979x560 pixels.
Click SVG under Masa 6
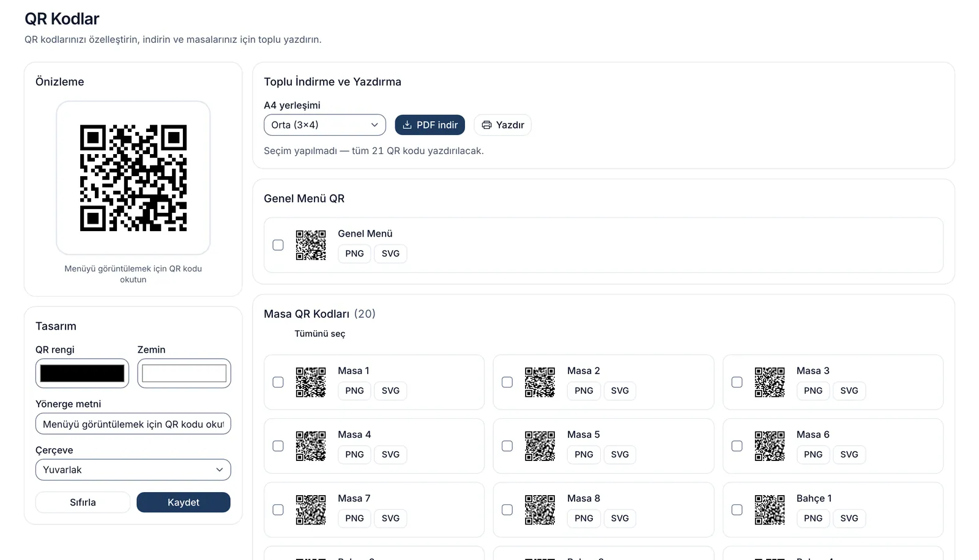tap(849, 454)
